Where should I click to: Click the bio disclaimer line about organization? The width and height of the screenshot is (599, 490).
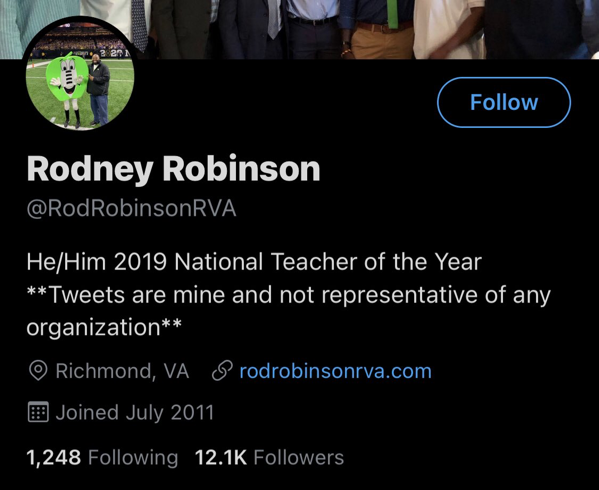tap(288, 311)
